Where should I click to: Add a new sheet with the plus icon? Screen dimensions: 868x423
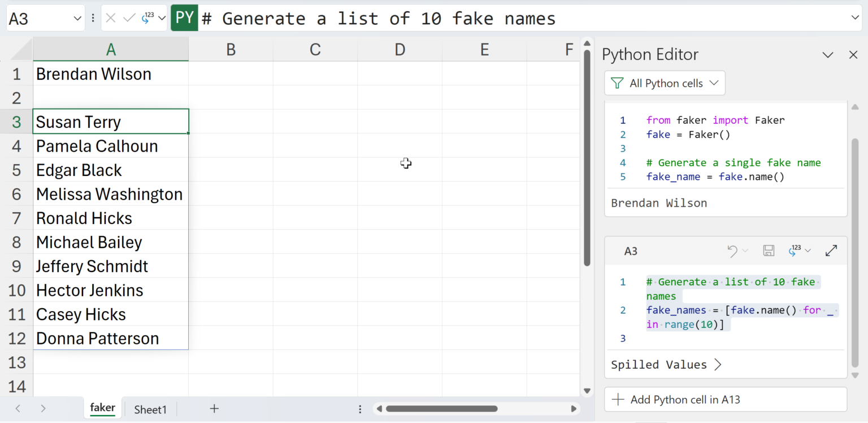click(x=214, y=409)
